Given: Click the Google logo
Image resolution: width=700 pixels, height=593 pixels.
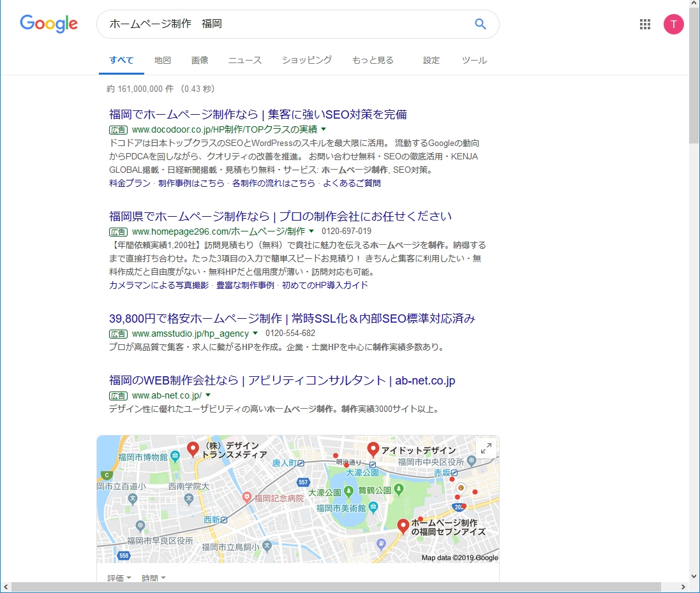Looking at the screenshot, I should pyautogui.click(x=49, y=24).
